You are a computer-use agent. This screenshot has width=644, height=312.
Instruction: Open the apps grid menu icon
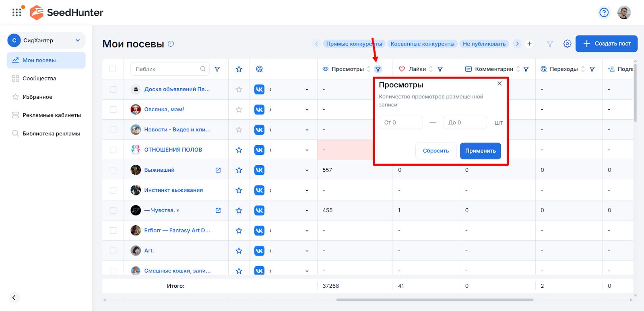17,12
